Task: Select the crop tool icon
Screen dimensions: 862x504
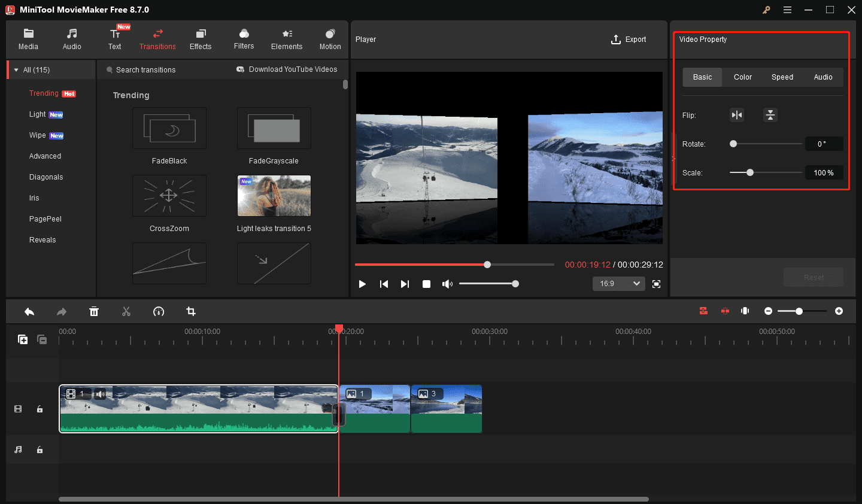Action: point(191,311)
